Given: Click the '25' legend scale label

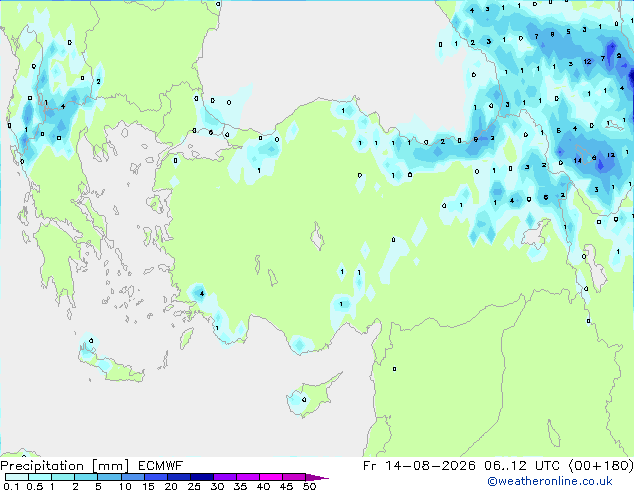Looking at the screenshot, I should click(x=194, y=486).
